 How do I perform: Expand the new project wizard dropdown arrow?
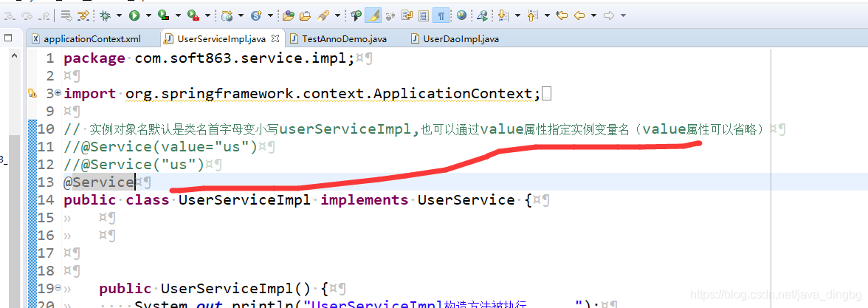pos(241,16)
